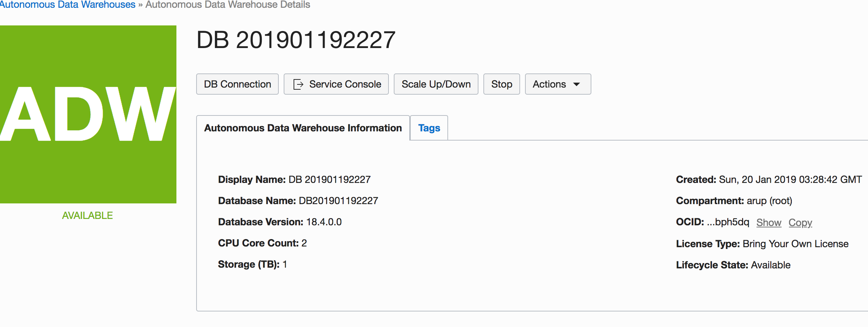Click the AVAILABLE status label
Screen dimensions: 868x327
click(x=88, y=215)
